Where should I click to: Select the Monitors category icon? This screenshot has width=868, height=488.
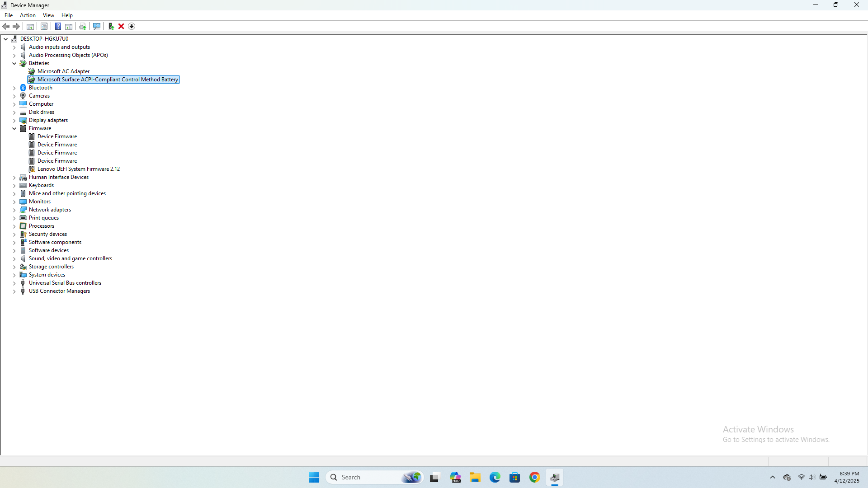23,202
